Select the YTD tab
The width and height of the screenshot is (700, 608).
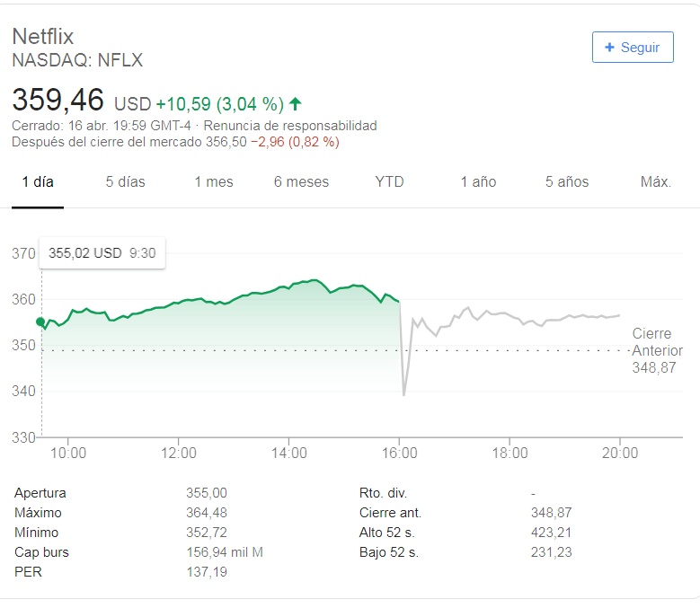coord(389,181)
